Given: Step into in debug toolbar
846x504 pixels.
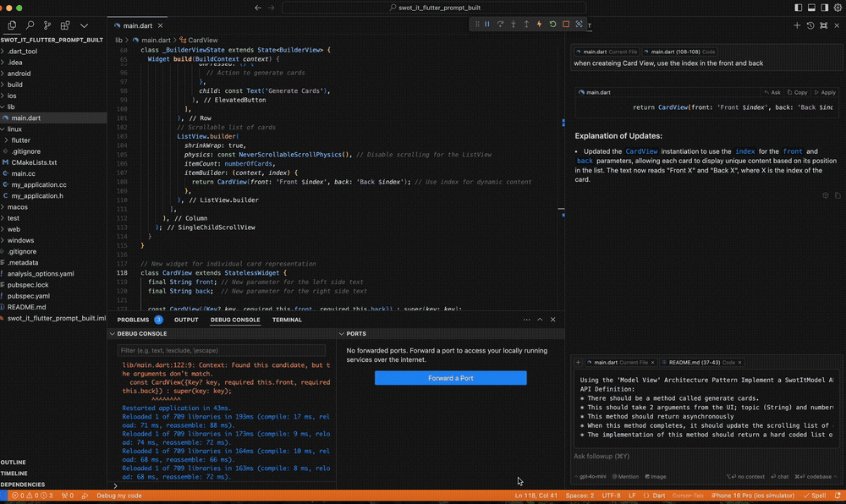Looking at the screenshot, I should (x=514, y=25).
